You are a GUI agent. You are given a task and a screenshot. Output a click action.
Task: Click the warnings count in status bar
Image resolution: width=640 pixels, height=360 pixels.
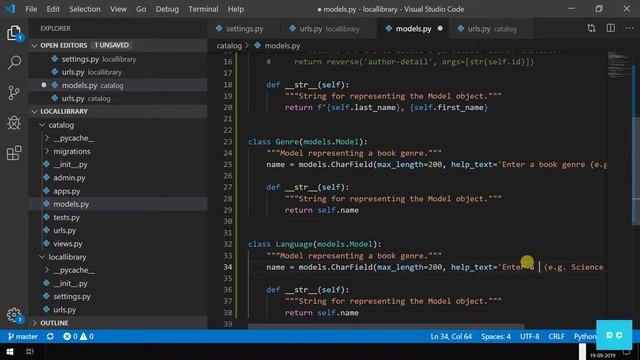(87, 336)
